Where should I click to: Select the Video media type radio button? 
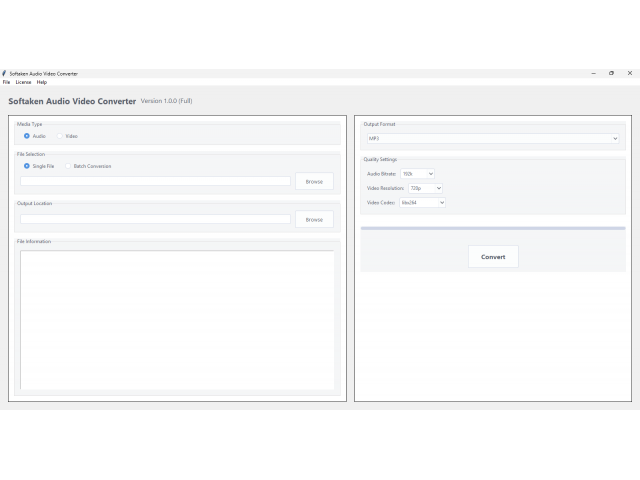coord(60,136)
